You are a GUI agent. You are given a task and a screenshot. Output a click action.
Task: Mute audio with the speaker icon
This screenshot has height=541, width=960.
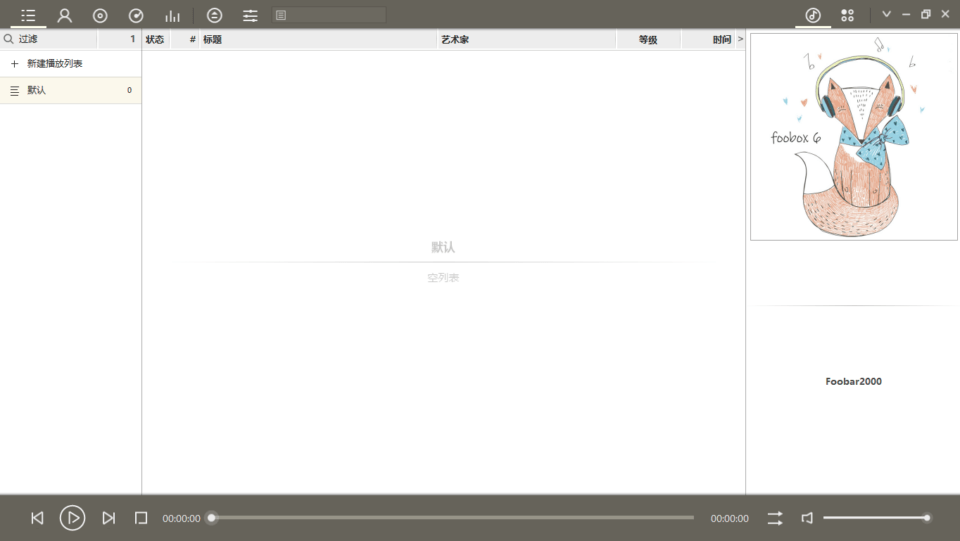point(807,518)
